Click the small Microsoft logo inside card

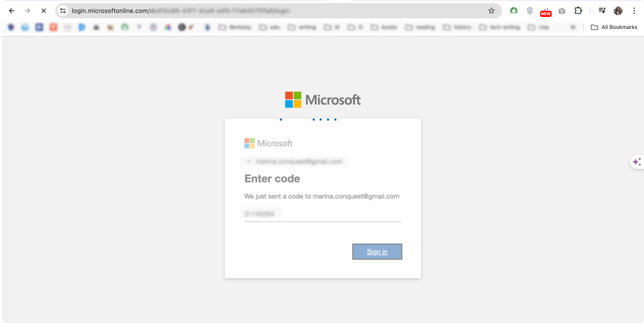click(x=268, y=143)
